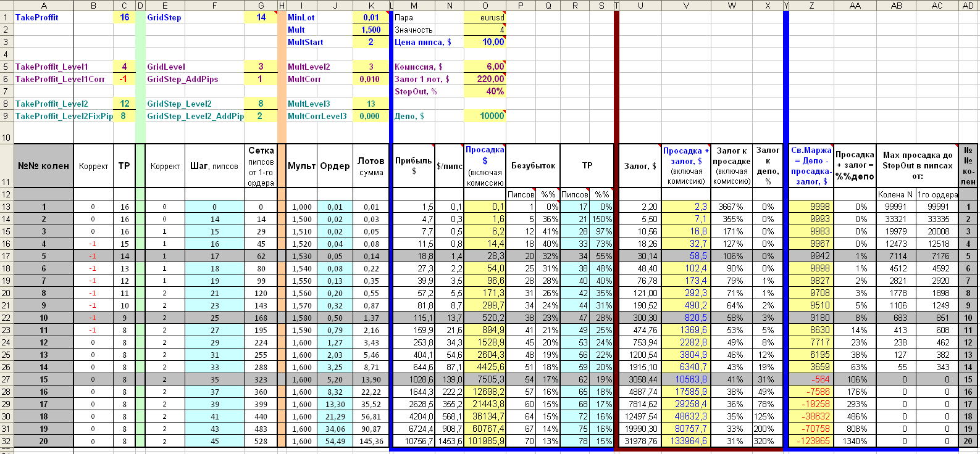Click the GridStep_Level2 label cell
The height and width of the screenshot is (454, 980).
tap(195, 104)
